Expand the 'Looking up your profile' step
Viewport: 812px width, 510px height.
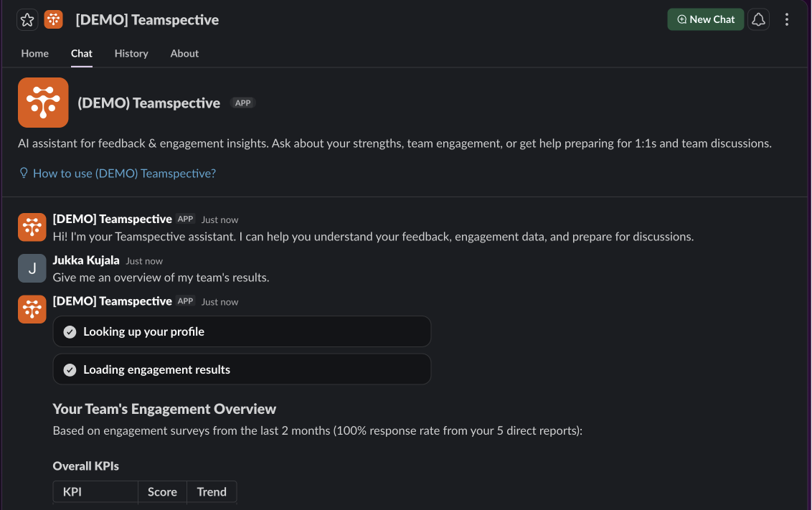pyautogui.click(x=242, y=331)
